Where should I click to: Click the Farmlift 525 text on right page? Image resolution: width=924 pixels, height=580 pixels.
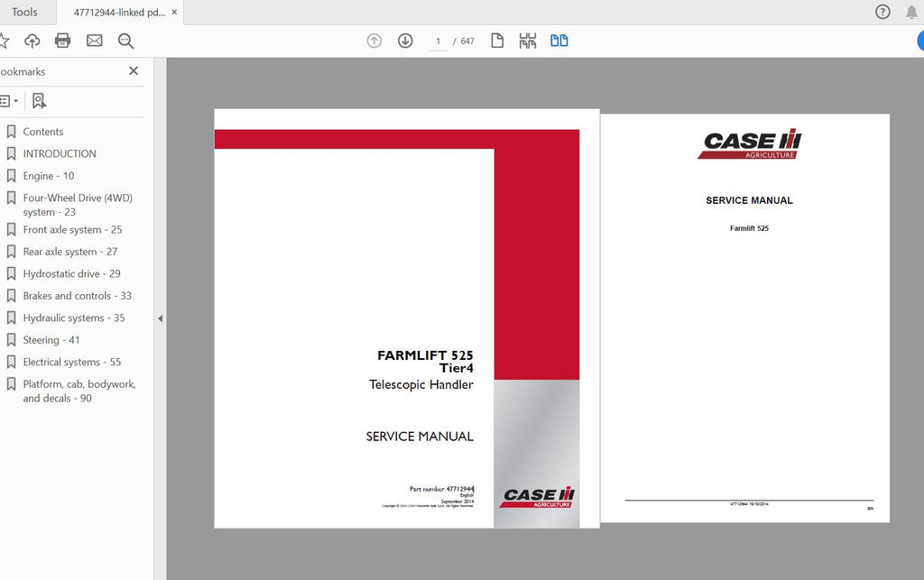749,228
